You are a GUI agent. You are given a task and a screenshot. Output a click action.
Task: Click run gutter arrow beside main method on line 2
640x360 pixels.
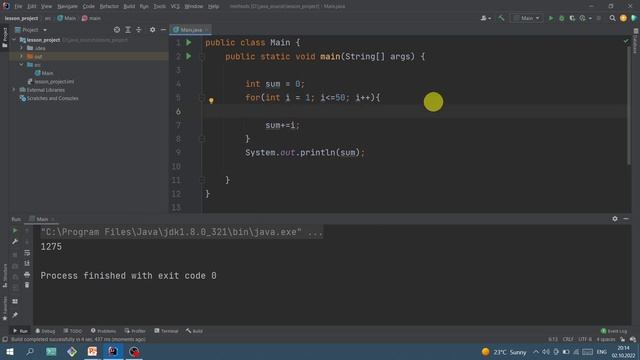(189, 56)
